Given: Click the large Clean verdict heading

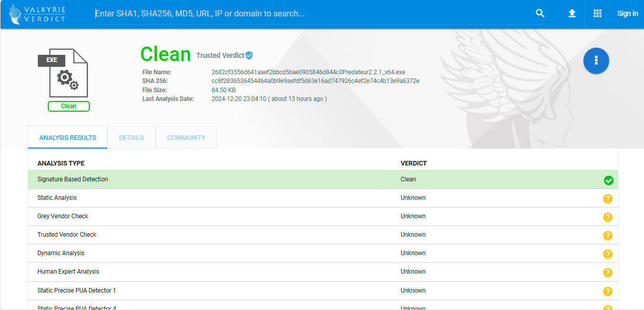Looking at the screenshot, I should click(x=166, y=54).
